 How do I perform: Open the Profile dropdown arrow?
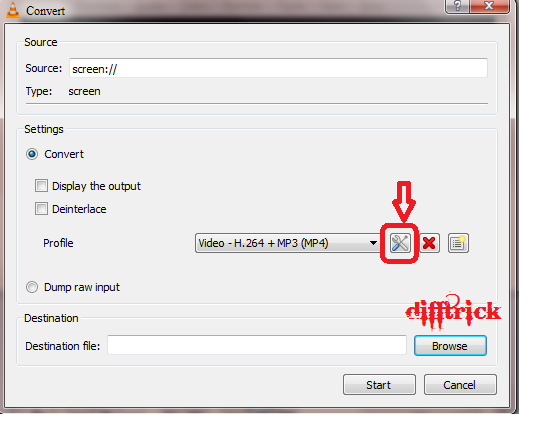[x=373, y=243]
